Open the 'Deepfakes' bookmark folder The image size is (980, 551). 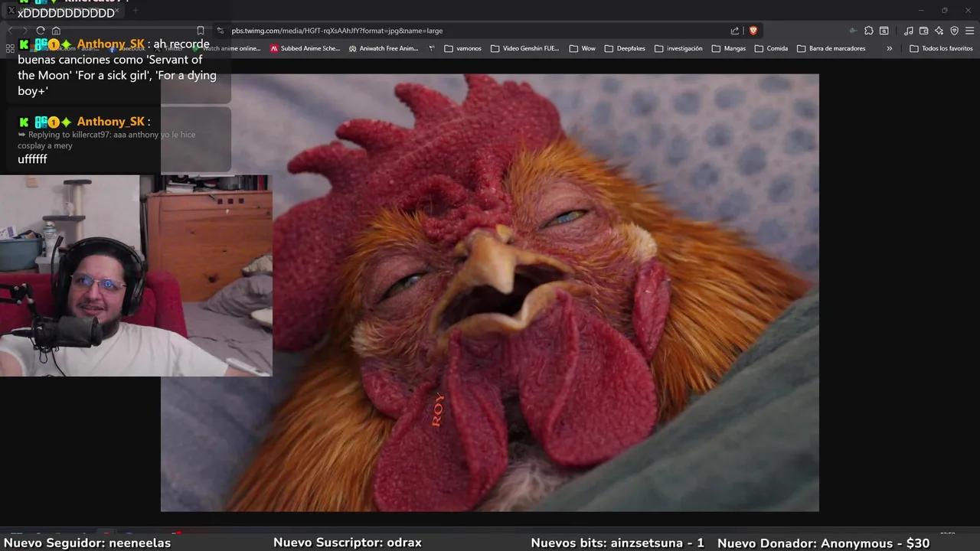626,48
